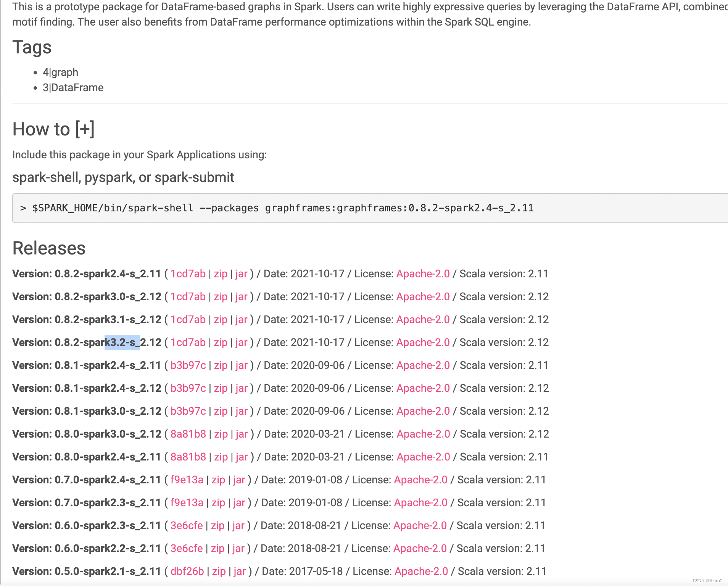The width and height of the screenshot is (728, 586).
Task: Open commit 8a81b8 for 0.8.0-spark2.4-s_2.11
Action: click(188, 457)
